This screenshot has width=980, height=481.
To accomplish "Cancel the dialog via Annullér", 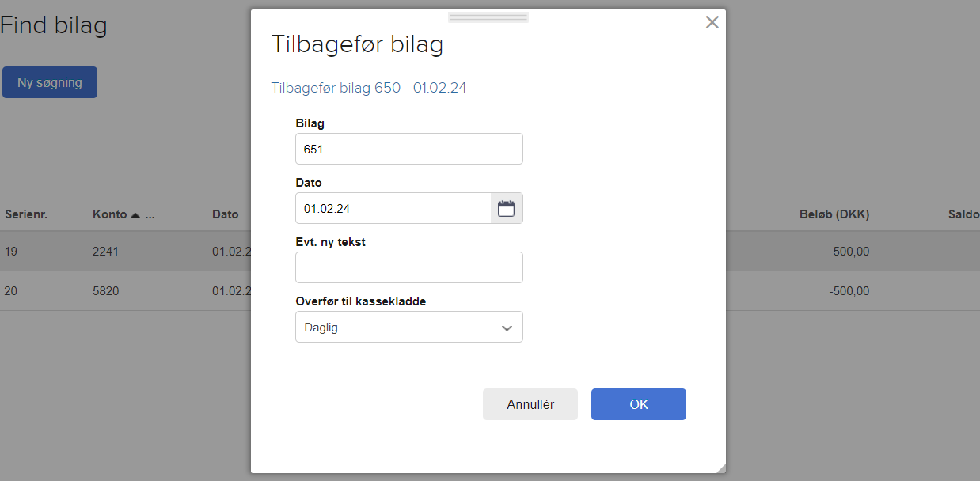I will coord(530,403).
